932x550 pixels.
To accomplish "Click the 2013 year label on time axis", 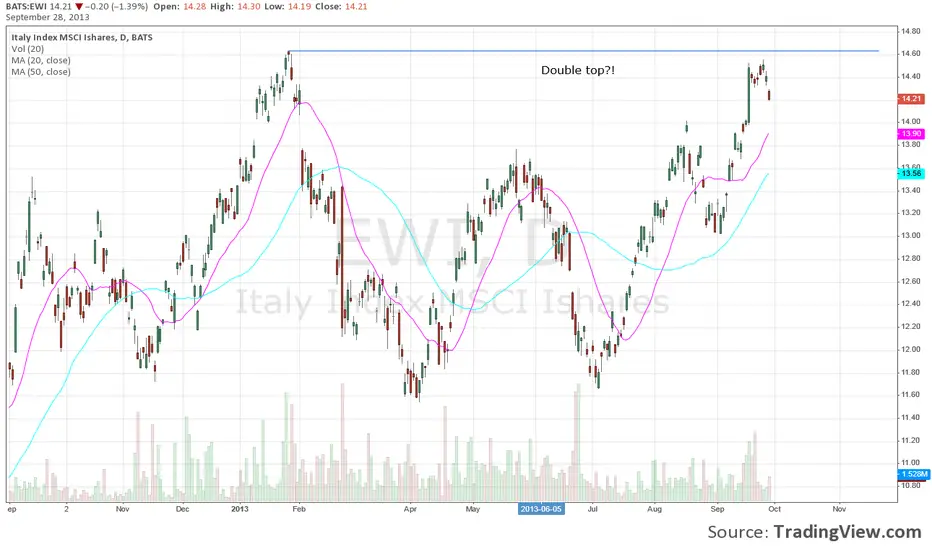I will [x=240, y=509].
